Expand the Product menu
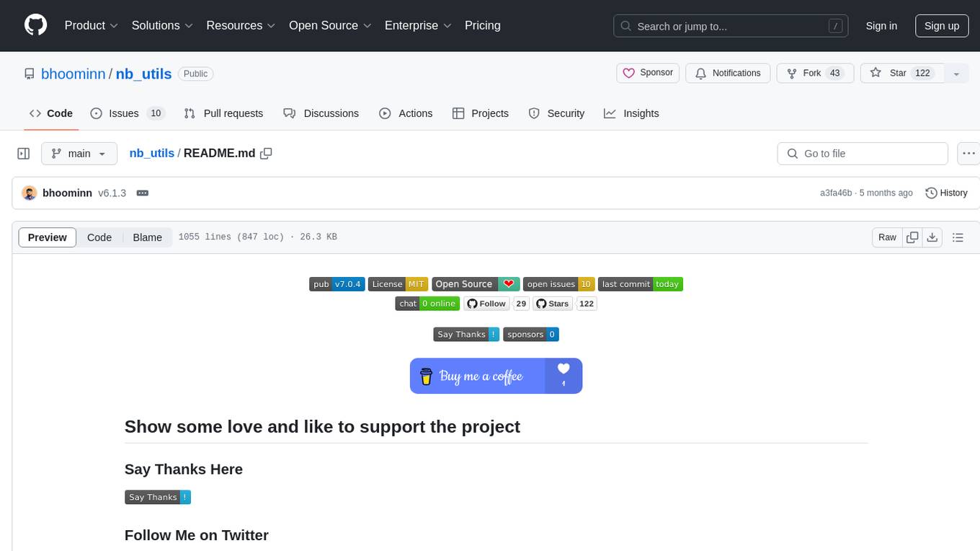 [x=92, y=25]
